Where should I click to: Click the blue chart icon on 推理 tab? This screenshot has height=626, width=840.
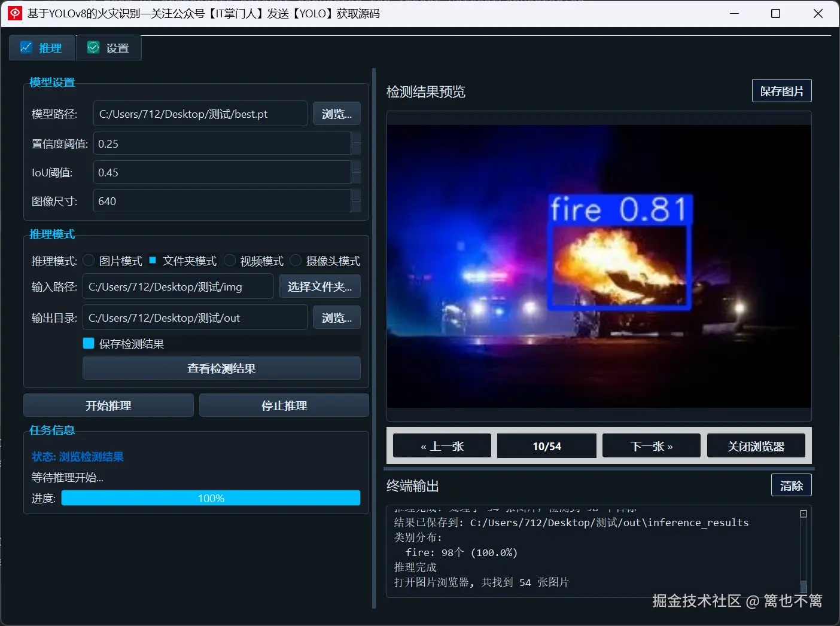click(26, 47)
